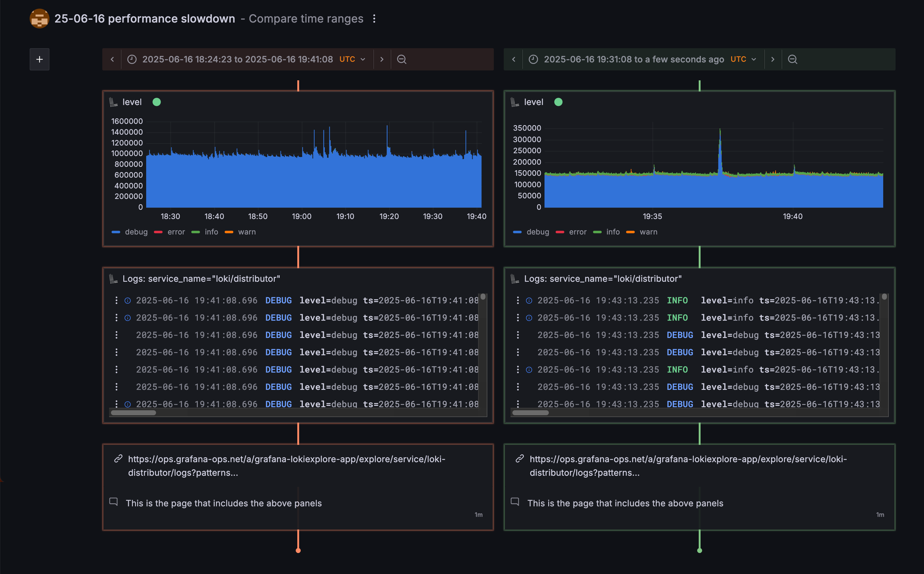Shift right time range forward
The image size is (924, 574).
coord(773,59)
